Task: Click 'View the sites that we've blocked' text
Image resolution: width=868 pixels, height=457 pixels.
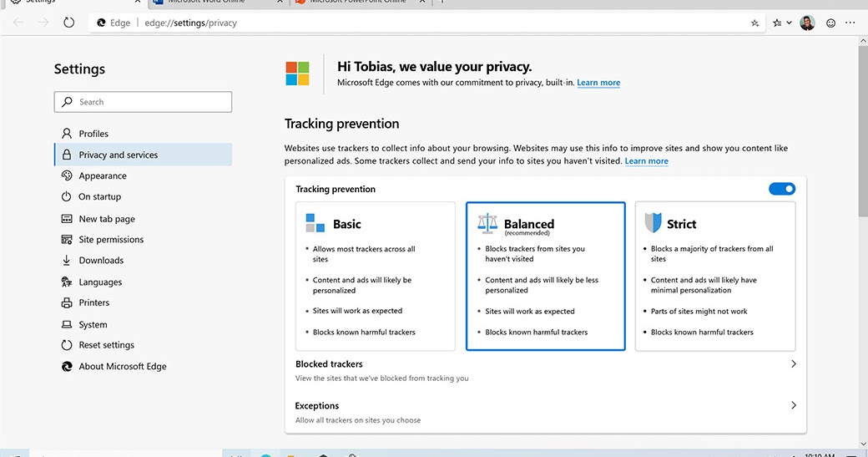Action: pos(382,378)
